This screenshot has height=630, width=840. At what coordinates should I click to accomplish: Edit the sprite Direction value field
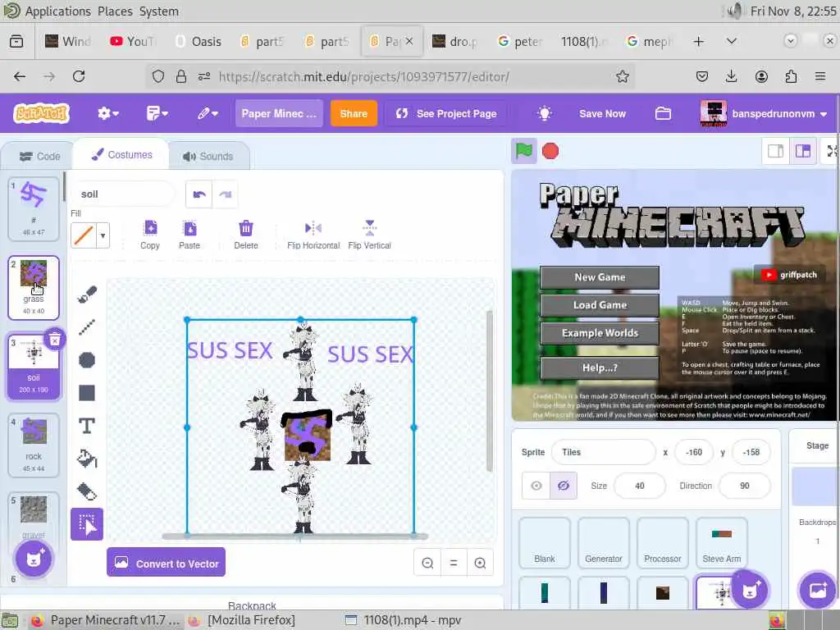click(745, 486)
